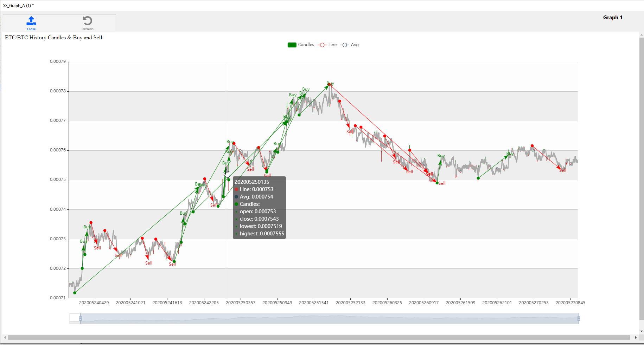Click the x-axis label 202005251541
This screenshot has height=345, width=644.
pos(314,303)
